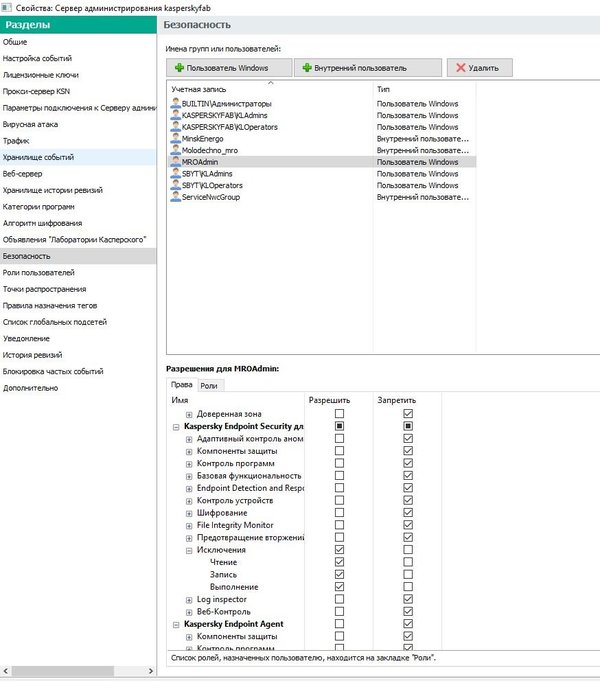The width and height of the screenshot is (600, 681).
Task: Click the red X icon on Удалить
Action: [x=461, y=67]
